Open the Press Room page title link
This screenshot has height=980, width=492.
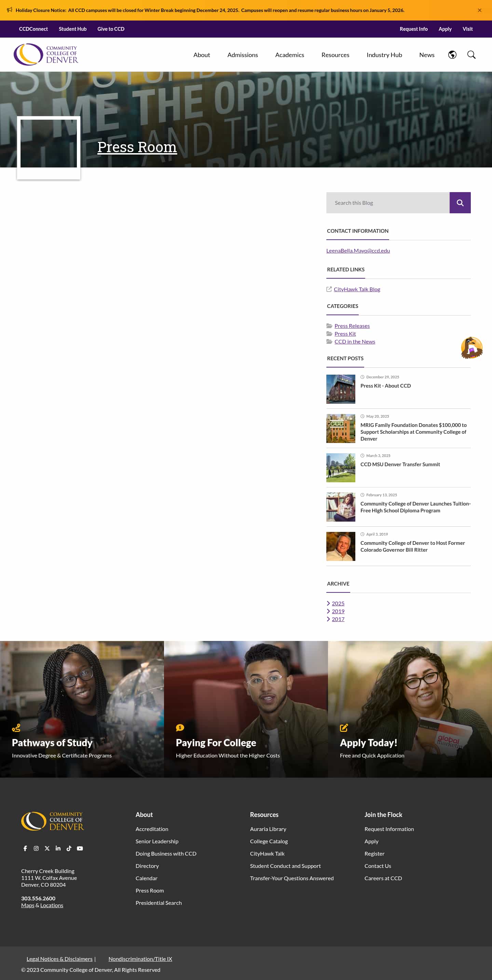click(x=137, y=147)
